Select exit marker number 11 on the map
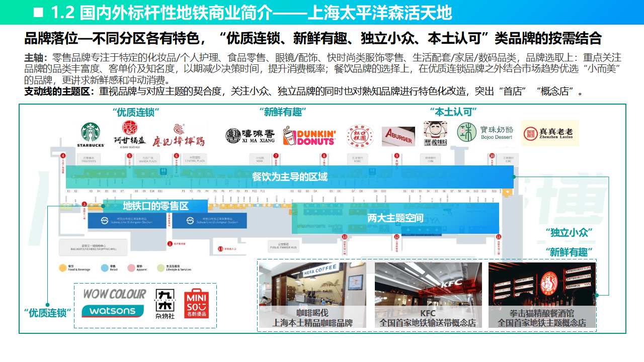 coord(498,237)
